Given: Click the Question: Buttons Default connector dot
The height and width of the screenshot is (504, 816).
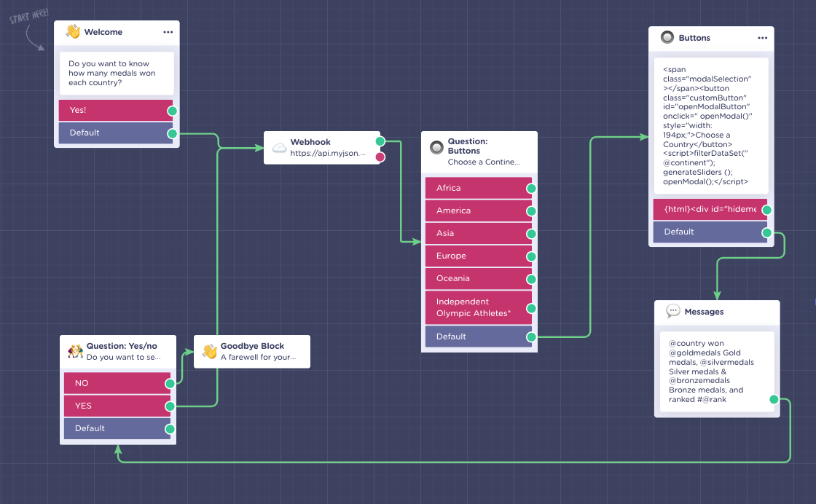Looking at the screenshot, I should point(531,337).
